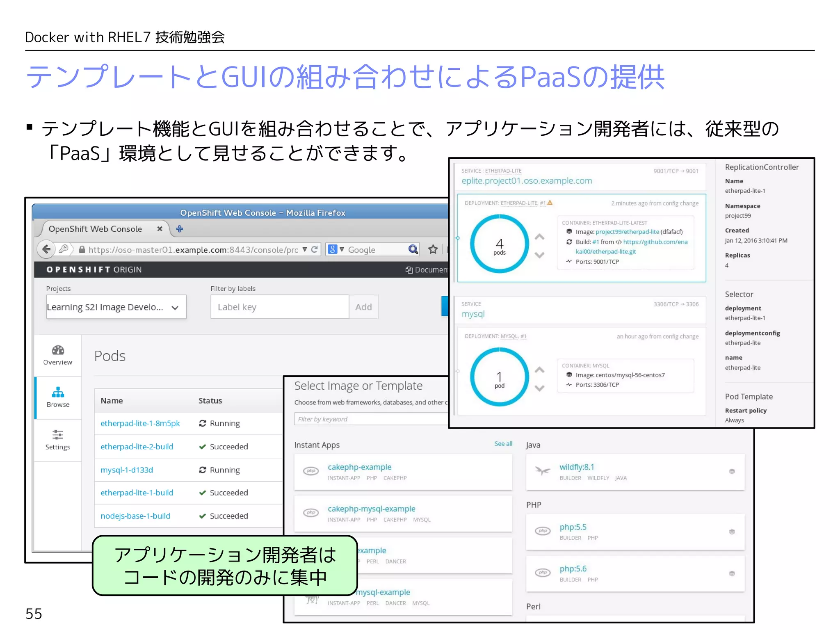The height and width of the screenshot is (630, 840).
Task: Open pod etherpad-lite-2-build
Action: (x=137, y=447)
